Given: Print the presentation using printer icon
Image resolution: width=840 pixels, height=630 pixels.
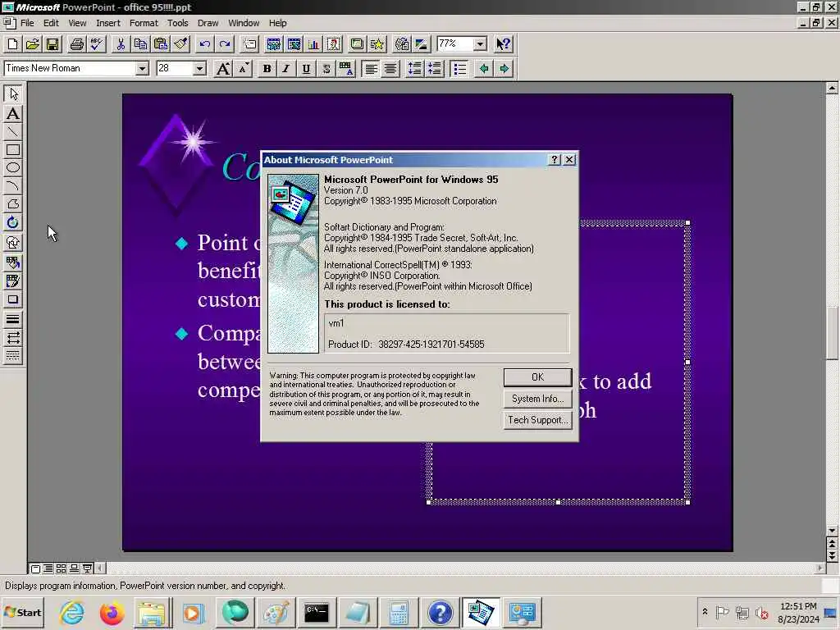Looking at the screenshot, I should pyautogui.click(x=77, y=44).
